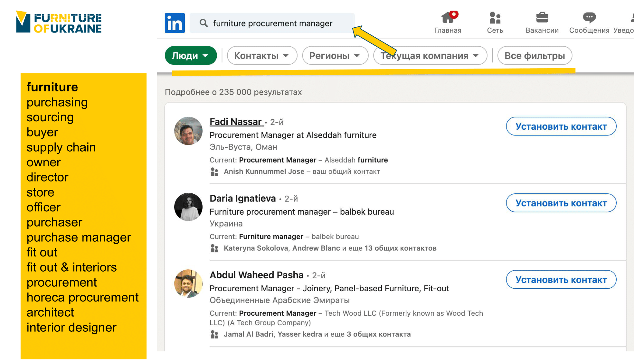Open Abdul Waheed Pasha's profile photo

point(188,283)
